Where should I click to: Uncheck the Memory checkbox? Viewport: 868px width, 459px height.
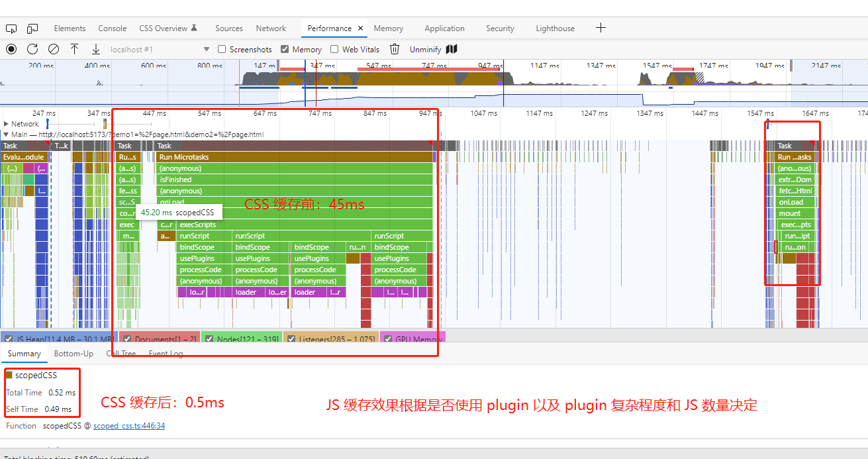(x=285, y=49)
